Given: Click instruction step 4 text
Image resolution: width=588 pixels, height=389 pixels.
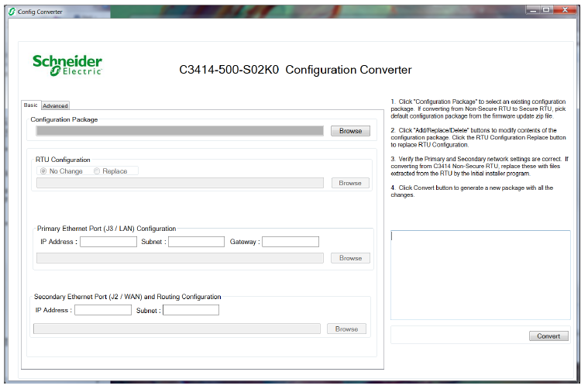Looking at the screenshot, I should point(472,191).
